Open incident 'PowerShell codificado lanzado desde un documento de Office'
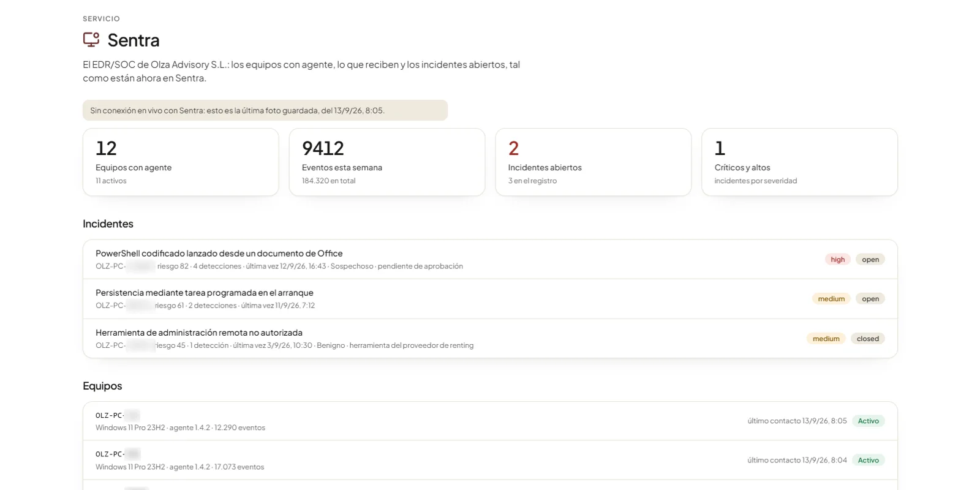980x490 pixels. (x=490, y=259)
